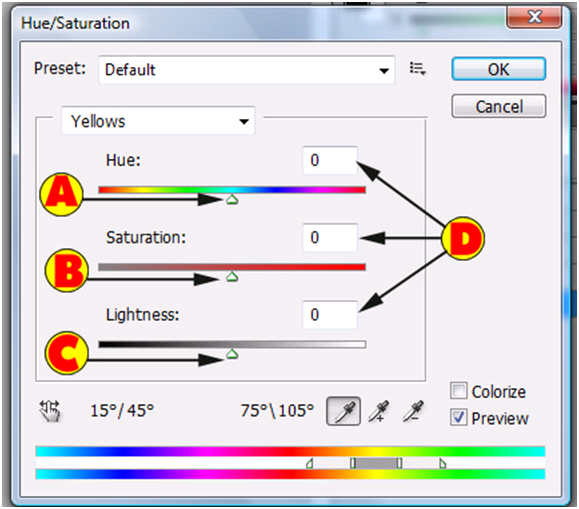Click the right falloff triangle on color bar
Image resolution: width=579 pixels, height=509 pixels.
tap(442, 463)
